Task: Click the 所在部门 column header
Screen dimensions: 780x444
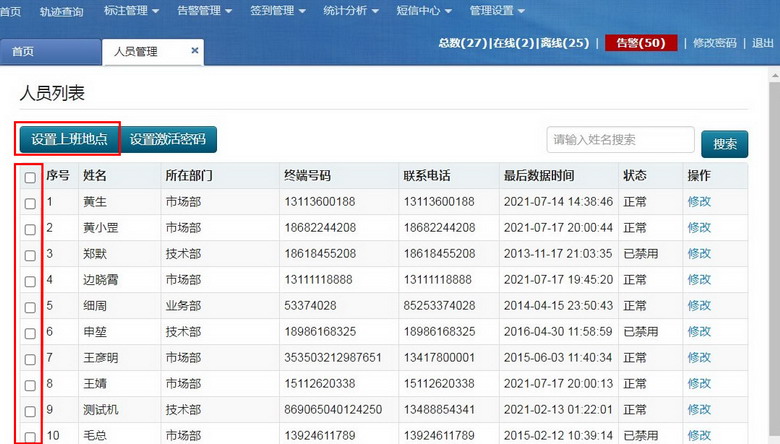Action: tap(189, 176)
